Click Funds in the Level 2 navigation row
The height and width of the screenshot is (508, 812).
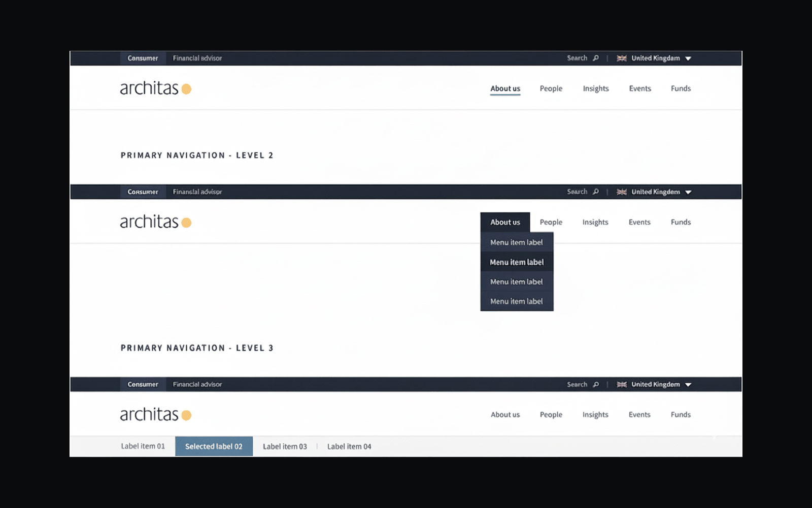[x=681, y=222]
